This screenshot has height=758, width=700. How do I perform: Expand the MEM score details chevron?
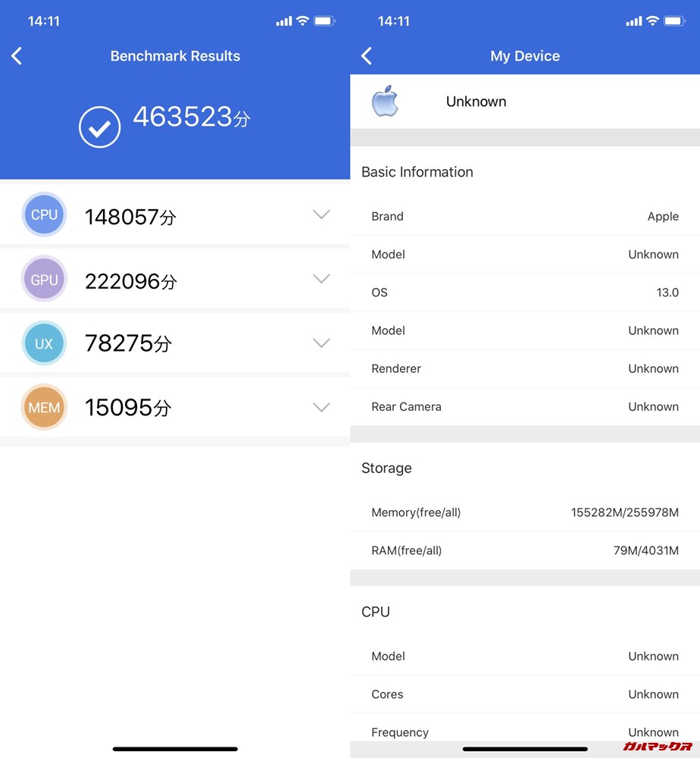(x=321, y=408)
